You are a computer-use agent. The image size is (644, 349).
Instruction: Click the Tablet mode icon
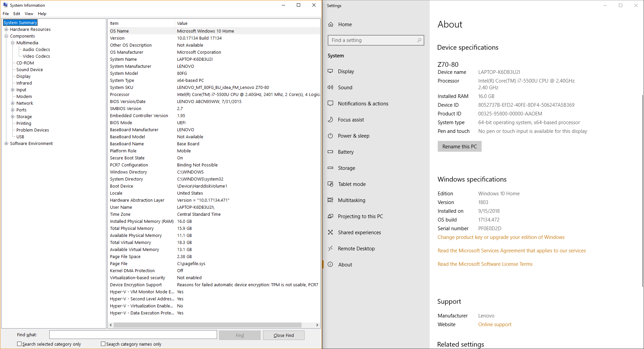coord(330,184)
